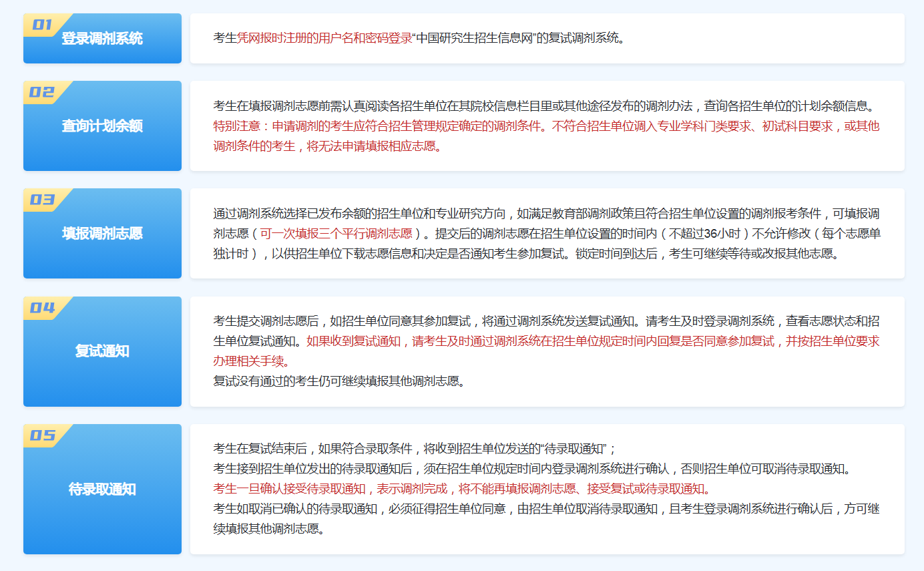The width and height of the screenshot is (924, 571).
Task: Open the 待录取通知 step section
Action: [102, 488]
